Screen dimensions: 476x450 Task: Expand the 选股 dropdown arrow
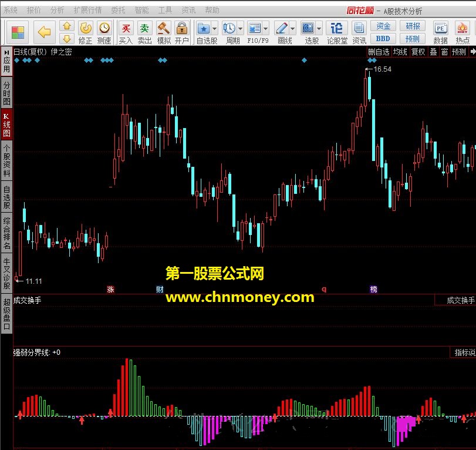click(319, 29)
